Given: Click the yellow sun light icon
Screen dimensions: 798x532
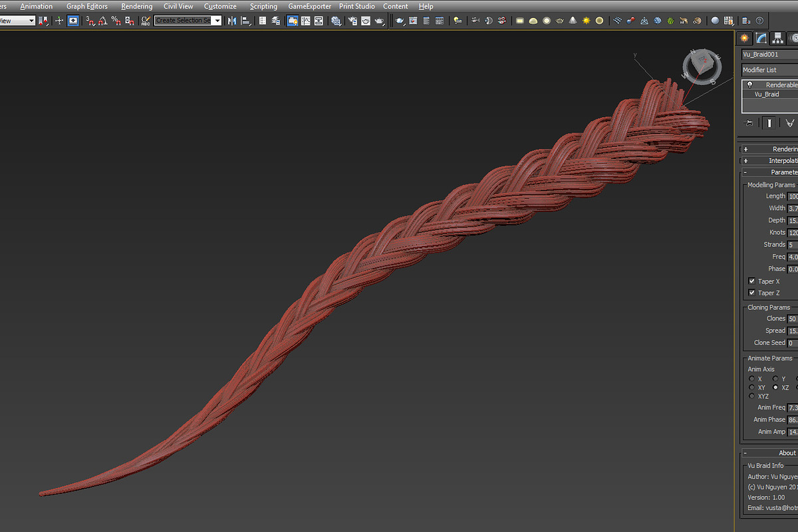Looking at the screenshot, I should click(586, 21).
